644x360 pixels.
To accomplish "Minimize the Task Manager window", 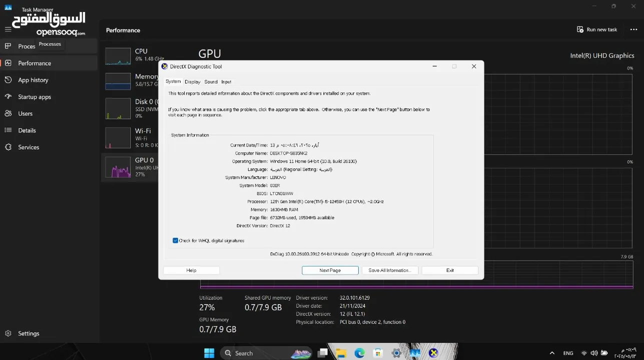I will [594, 6].
